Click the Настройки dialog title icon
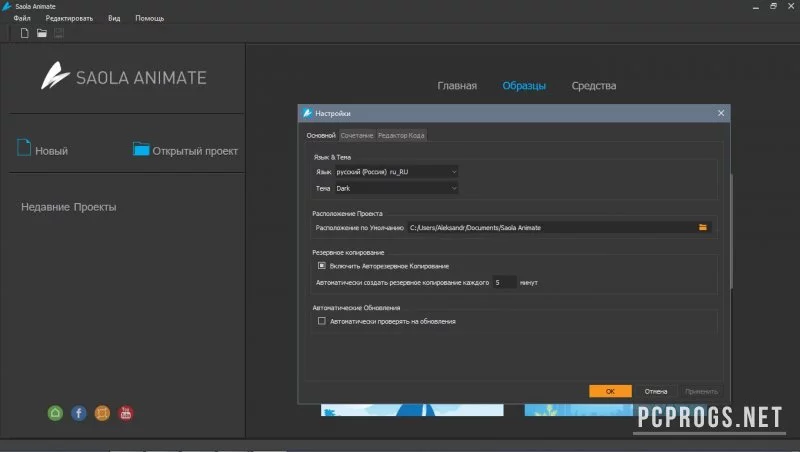Viewport: 800px width, 452px height. tap(307, 113)
